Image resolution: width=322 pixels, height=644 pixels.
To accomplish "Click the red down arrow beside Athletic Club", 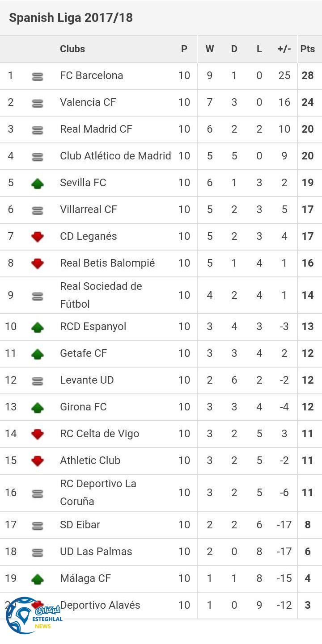I will [x=38, y=461].
